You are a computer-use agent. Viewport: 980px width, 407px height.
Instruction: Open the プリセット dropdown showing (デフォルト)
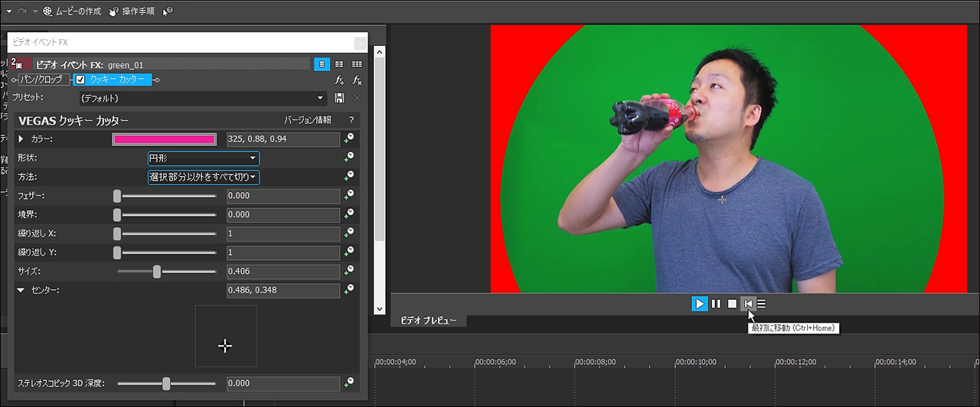point(202,98)
